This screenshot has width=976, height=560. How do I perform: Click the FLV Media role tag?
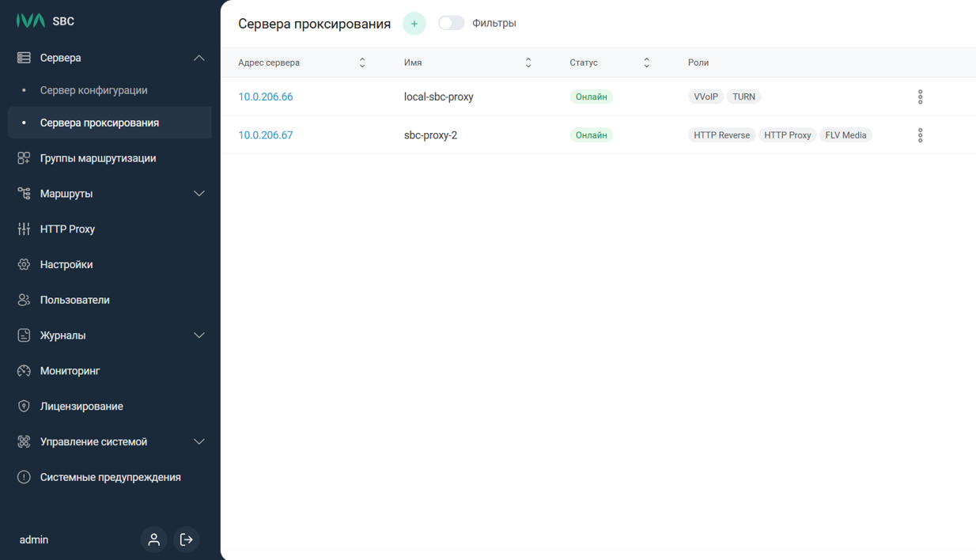pos(845,135)
